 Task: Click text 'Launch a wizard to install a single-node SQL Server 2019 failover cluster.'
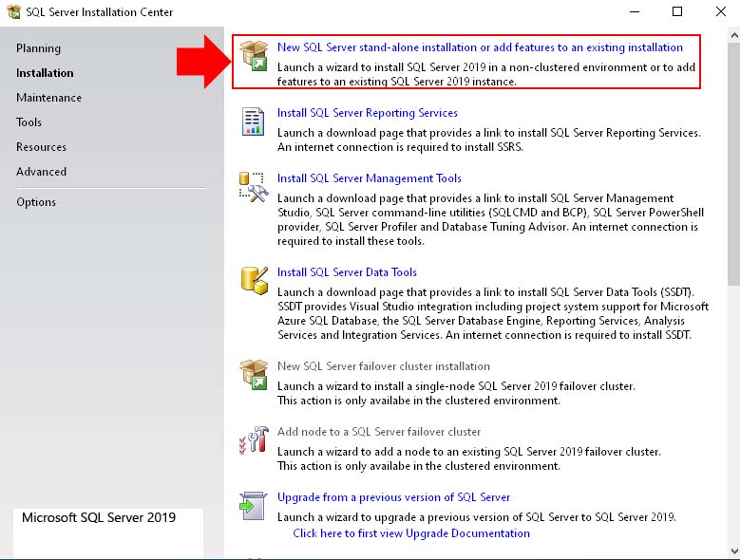[x=456, y=386]
